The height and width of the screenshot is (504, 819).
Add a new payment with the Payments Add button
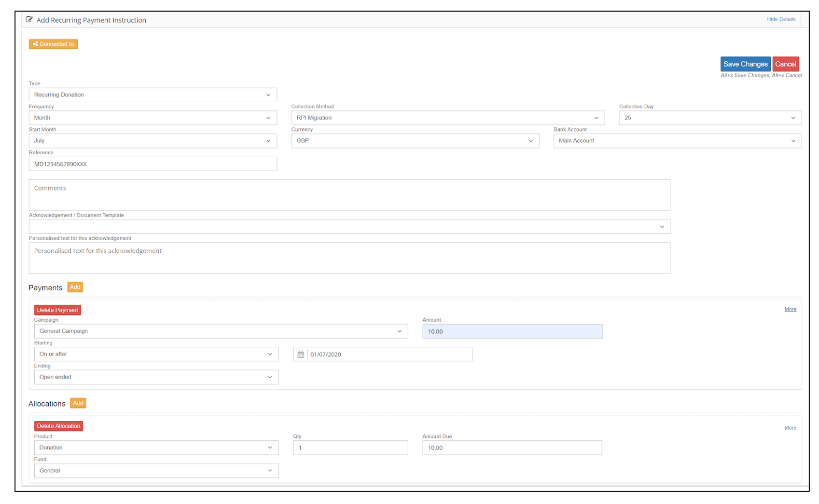[75, 287]
